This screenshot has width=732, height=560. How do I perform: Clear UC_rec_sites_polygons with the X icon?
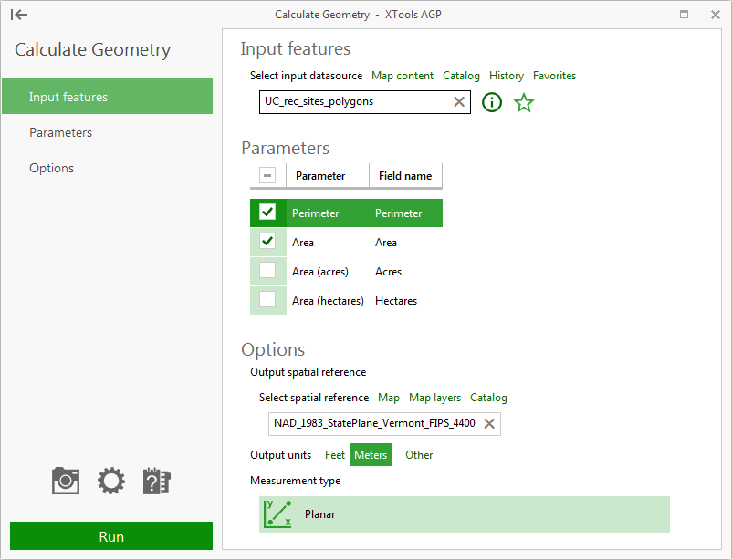pos(459,102)
